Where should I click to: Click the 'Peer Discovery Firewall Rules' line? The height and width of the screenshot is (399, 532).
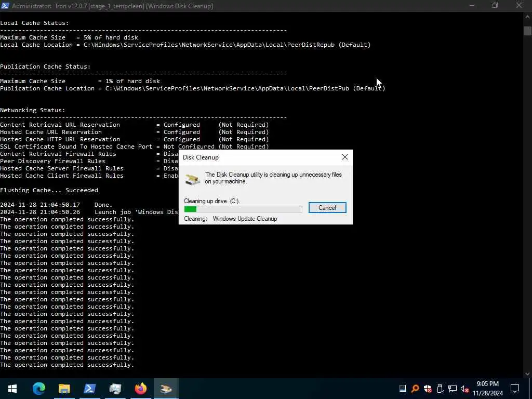(x=89, y=161)
